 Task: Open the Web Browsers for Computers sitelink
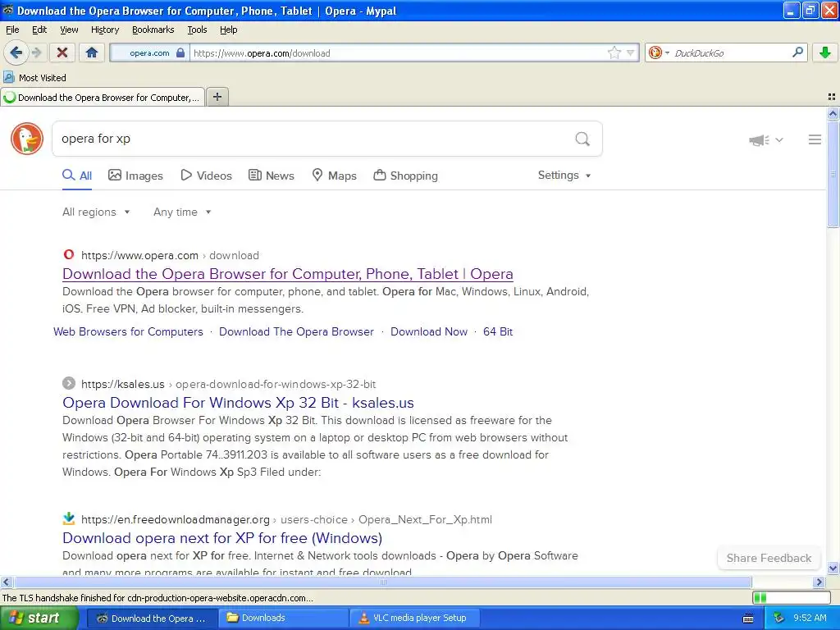(x=128, y=331)
